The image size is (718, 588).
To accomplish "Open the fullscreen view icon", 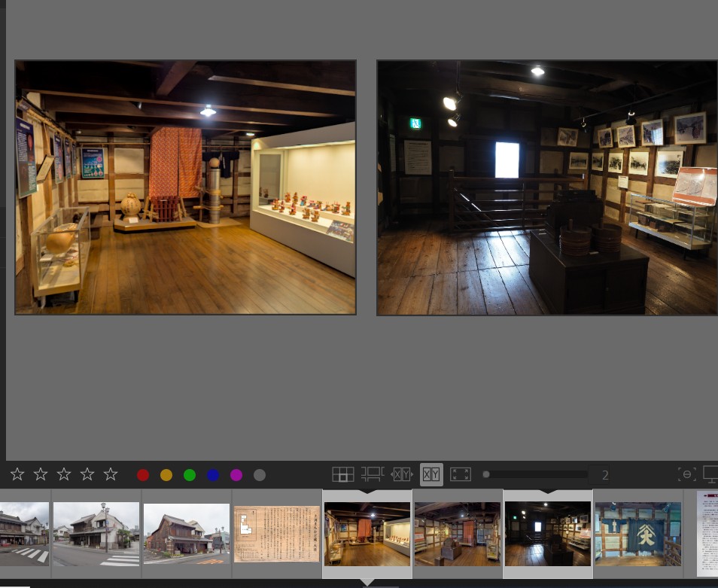I will pyautogui.click(x=461, y=474).
